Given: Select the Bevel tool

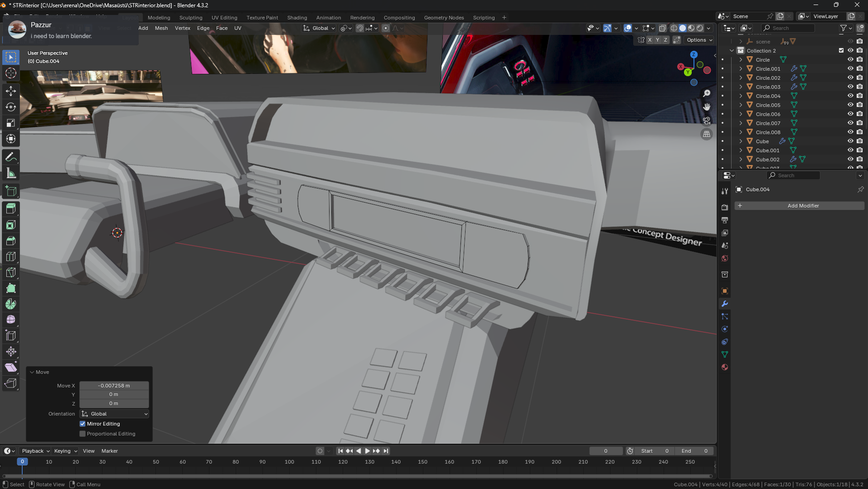Looking at the screenshot, I should tap(11, 241).
